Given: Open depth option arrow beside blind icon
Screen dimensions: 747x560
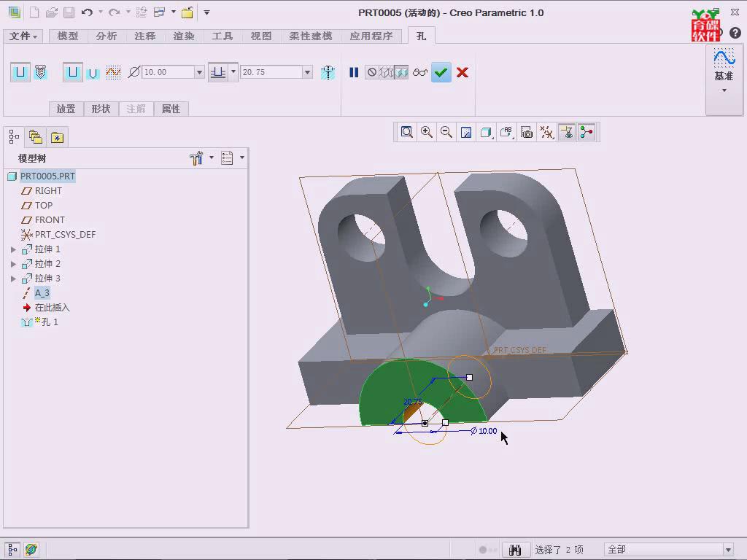Looking at the screenshot, I should pyautogui.click(x=233, y=72).
